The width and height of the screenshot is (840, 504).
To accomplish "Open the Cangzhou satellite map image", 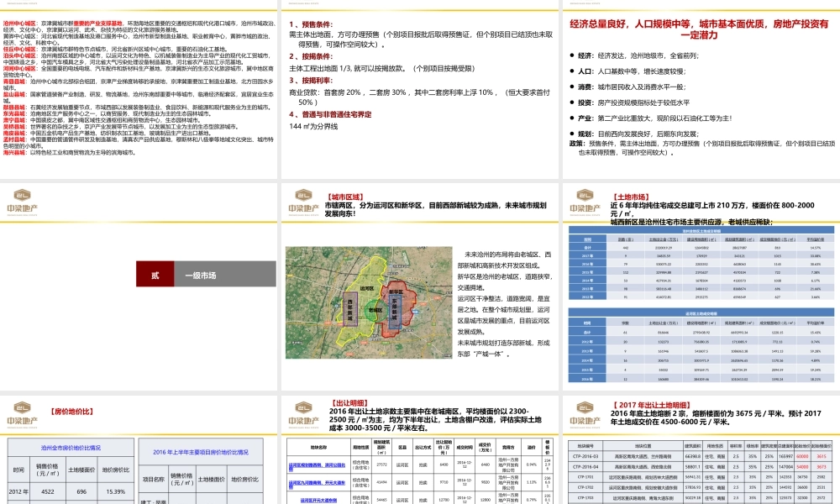I will [x=369, y=302].
